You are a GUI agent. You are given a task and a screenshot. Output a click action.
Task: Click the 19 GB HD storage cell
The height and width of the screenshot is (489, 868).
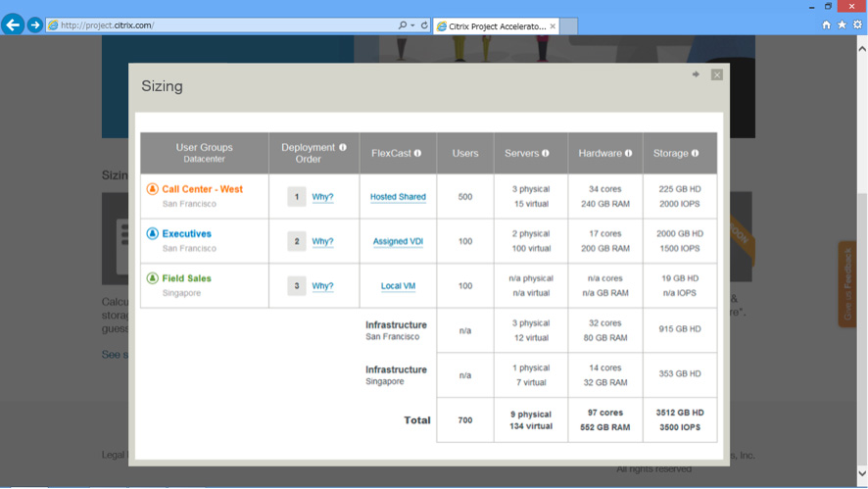pos(680,286)
